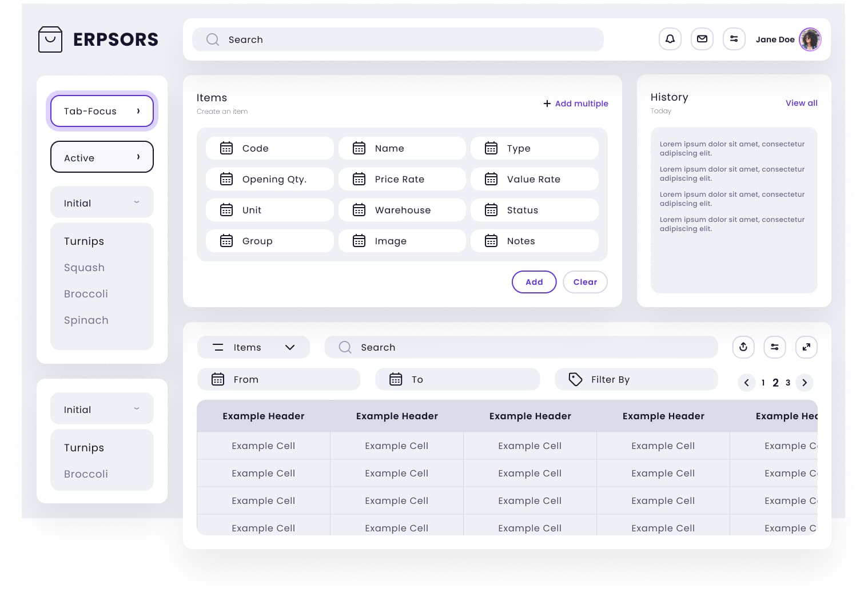Open top bar settings sliders icon
This screenshot has width=868, height=604.
pyautogui.click(x=734, y=39)
